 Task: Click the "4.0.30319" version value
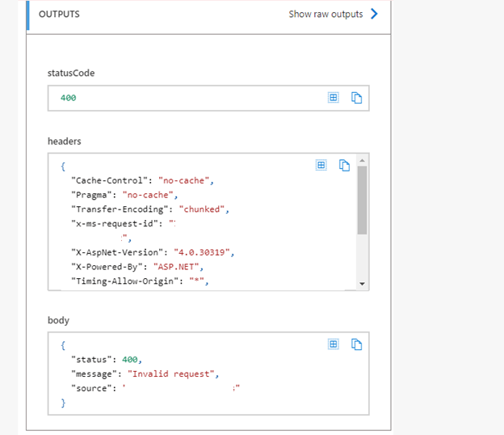click(x=202, y=252)
